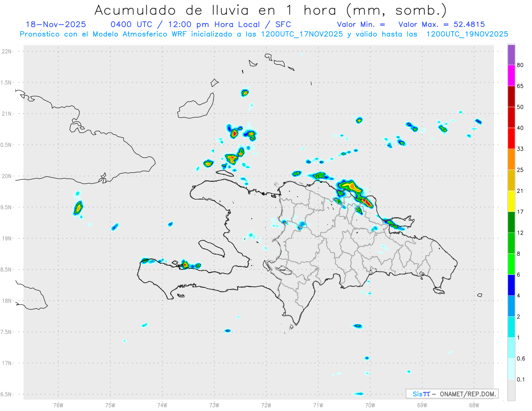Click the yellow 17–21 legend band
The width and height of the screenshot is (532, 411).
pos(511,201)
